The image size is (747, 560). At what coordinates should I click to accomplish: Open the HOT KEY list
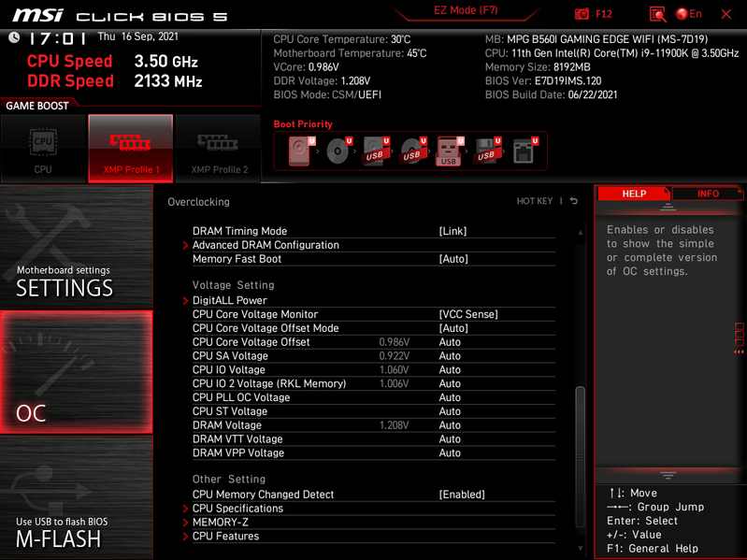pyautogui.click(x=535, y=201)
